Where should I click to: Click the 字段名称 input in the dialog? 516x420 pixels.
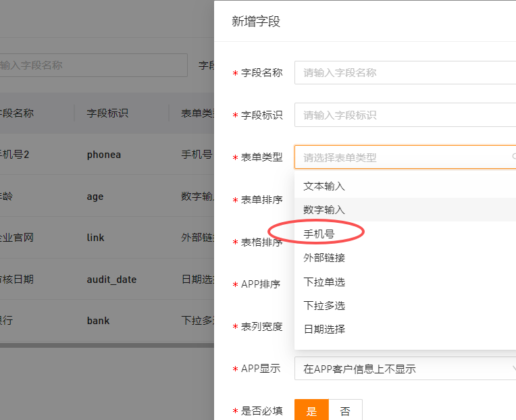click(x=404, y=73)
